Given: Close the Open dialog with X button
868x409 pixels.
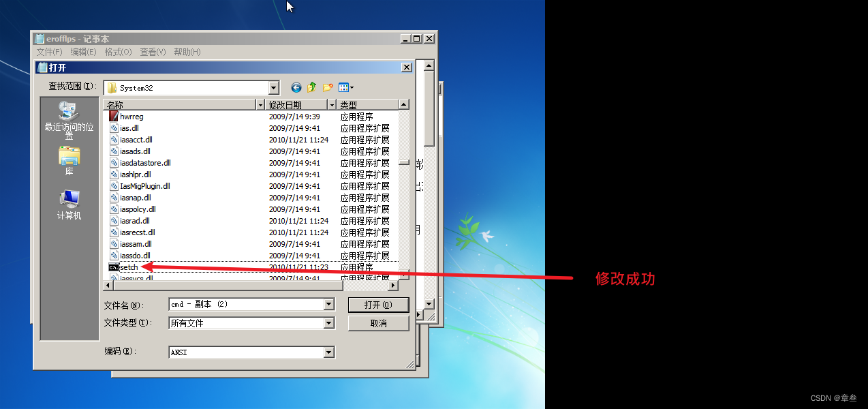Looking at the screenshot, I should [406, 67].
